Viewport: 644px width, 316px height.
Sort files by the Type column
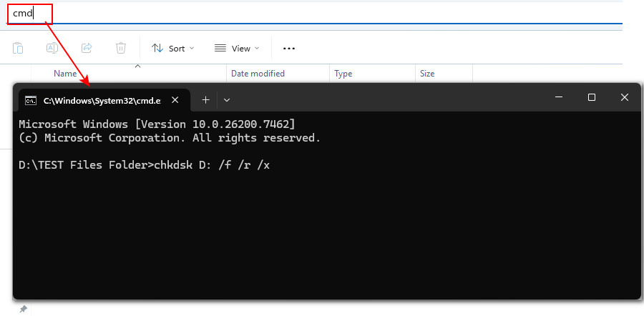(343, 74)
